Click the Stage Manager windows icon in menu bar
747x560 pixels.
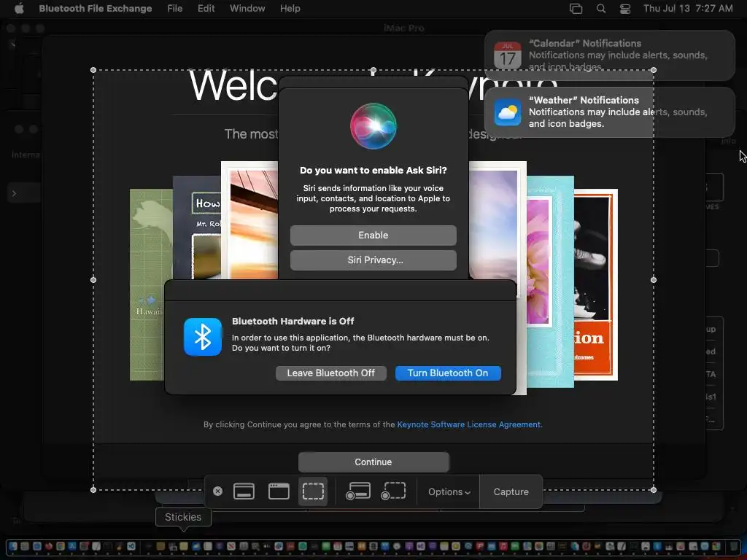click(576, 9)
